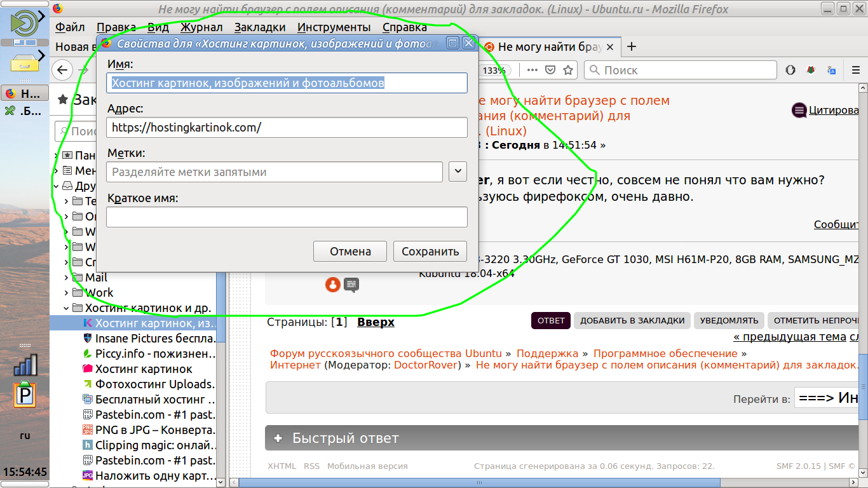Select the Бесплатный хостинг bookmark
Screen dimensions: 868x488
point(150,400)
